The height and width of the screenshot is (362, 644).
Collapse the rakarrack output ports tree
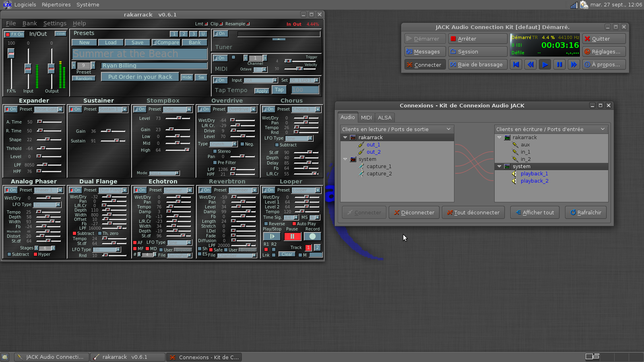tap(345, 138)
